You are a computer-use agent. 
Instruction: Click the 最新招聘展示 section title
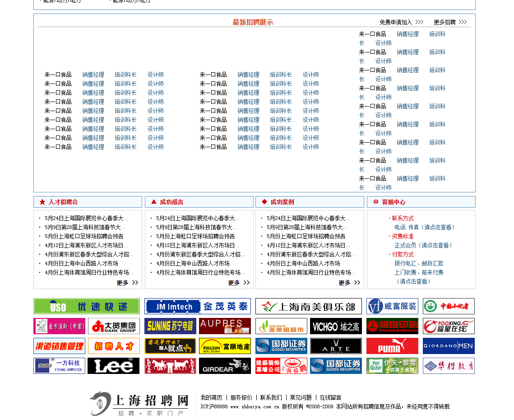click(253, 22)
